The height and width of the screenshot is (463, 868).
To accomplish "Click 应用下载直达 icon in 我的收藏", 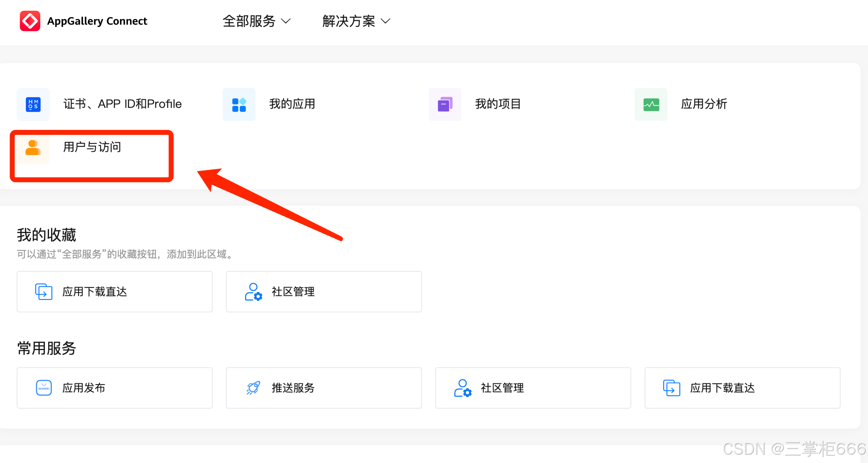I will pyautogui.click(x=44, y=292).
